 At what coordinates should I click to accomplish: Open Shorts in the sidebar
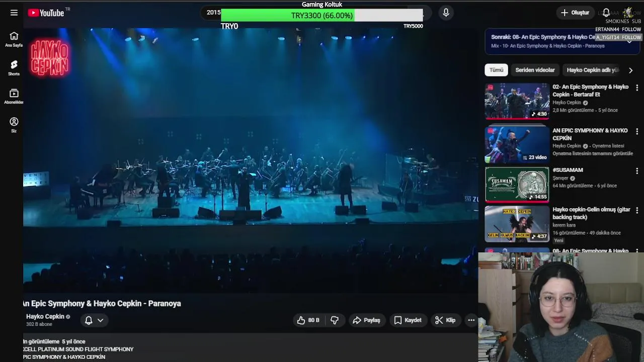14,68
